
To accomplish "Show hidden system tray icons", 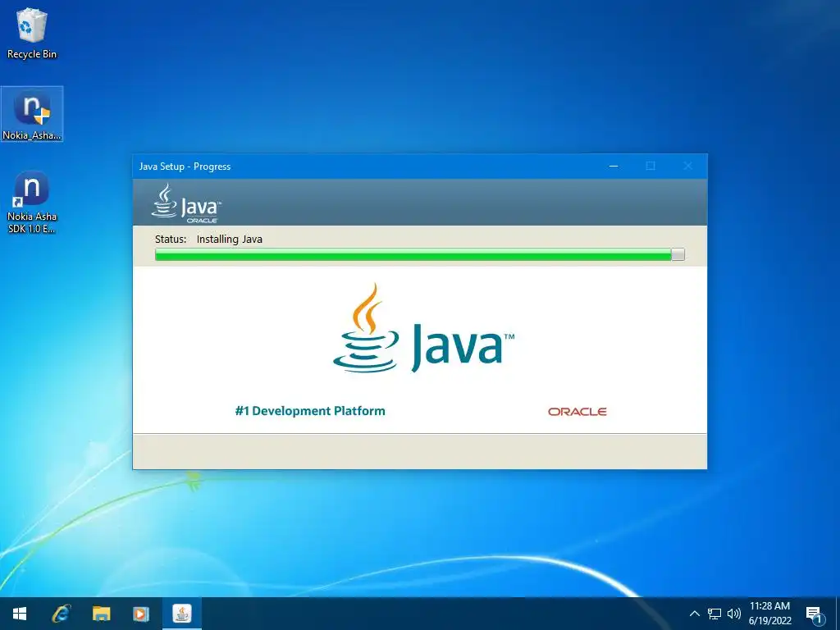I will tap(694, 614).
